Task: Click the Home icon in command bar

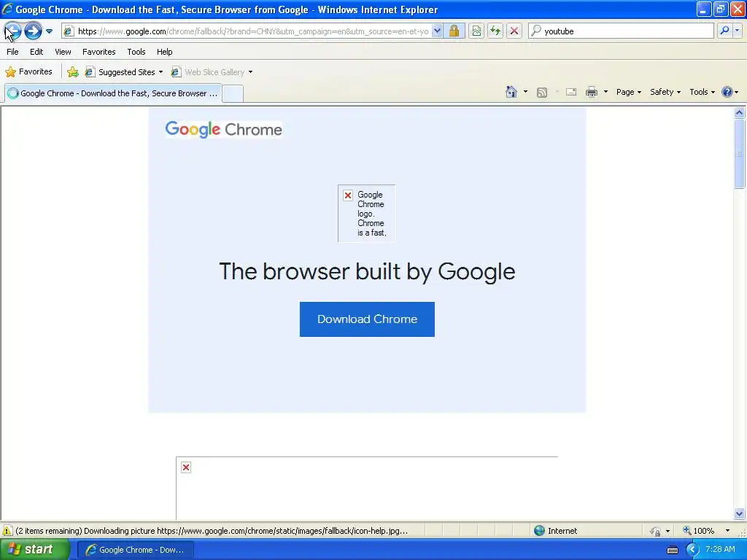Action: [511, 92]
